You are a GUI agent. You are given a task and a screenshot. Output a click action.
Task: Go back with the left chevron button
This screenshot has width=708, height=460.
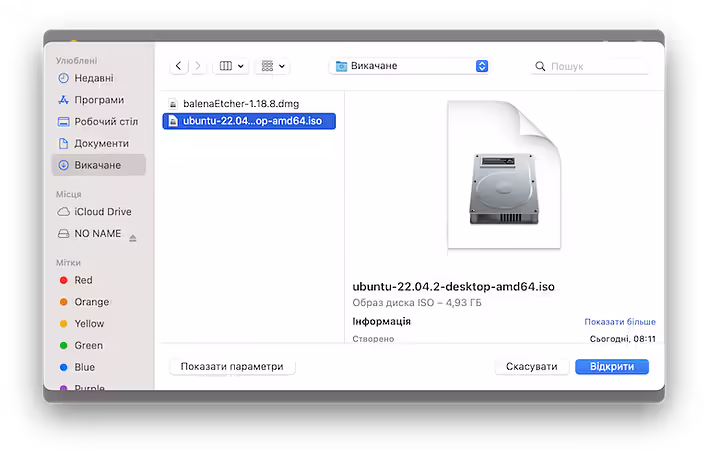(x=179, y=66)
